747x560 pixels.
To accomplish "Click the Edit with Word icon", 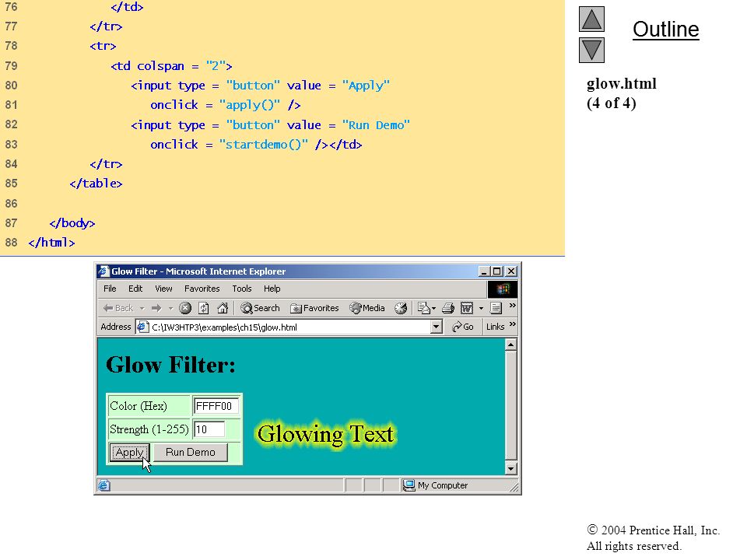I will point(466,308).
